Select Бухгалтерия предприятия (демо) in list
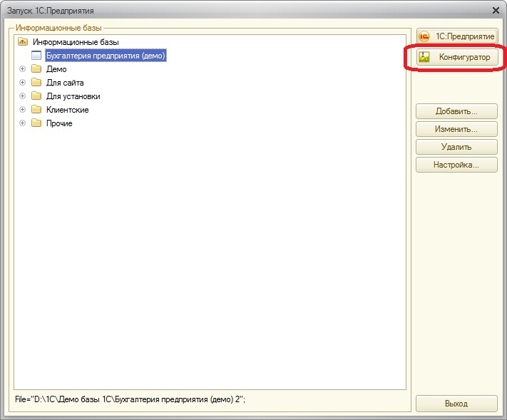507x420 pixels. point(106,56)
